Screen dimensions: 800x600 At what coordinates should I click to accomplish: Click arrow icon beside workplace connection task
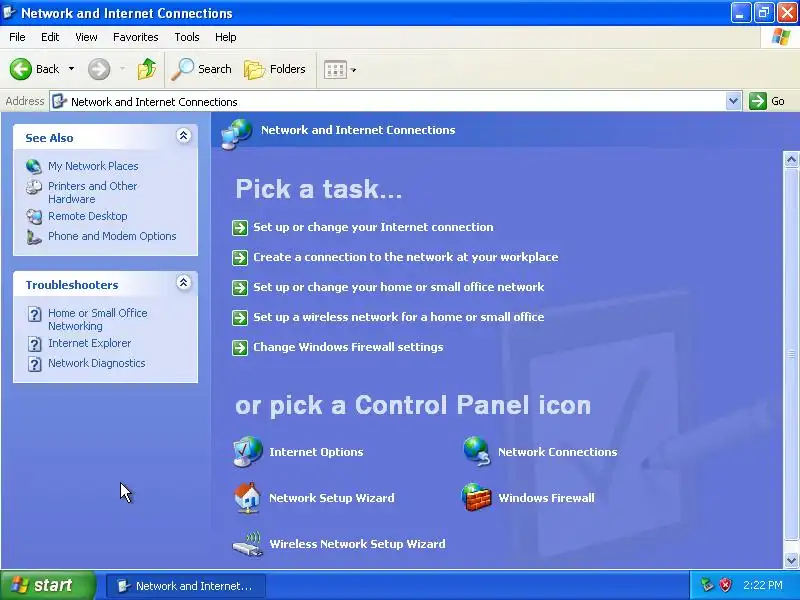[x=240, y=258]
